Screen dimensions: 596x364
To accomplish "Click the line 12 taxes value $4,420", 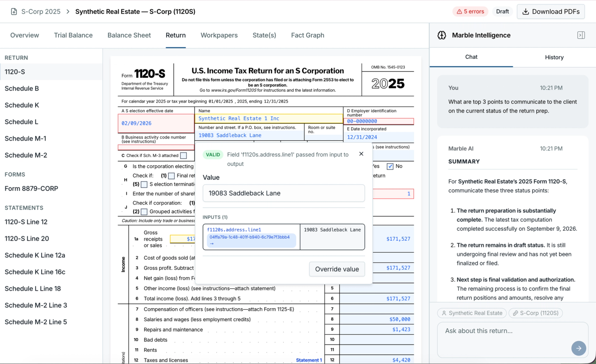I will pos(377,360).
